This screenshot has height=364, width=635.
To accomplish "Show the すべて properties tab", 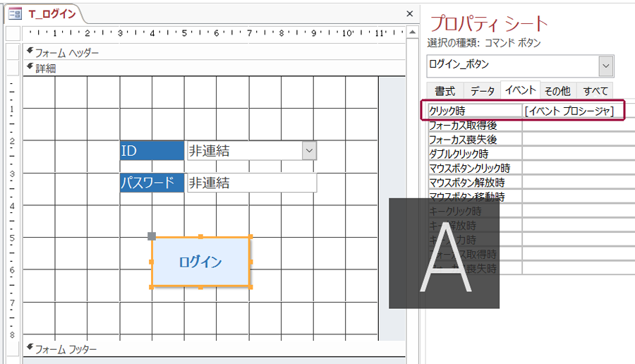I will [595, 90].
